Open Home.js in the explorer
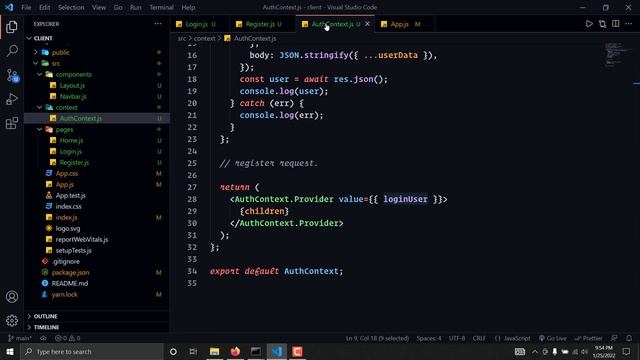This screenshot has height=360, width=640. pyautogui.click(x=71, y=140)
